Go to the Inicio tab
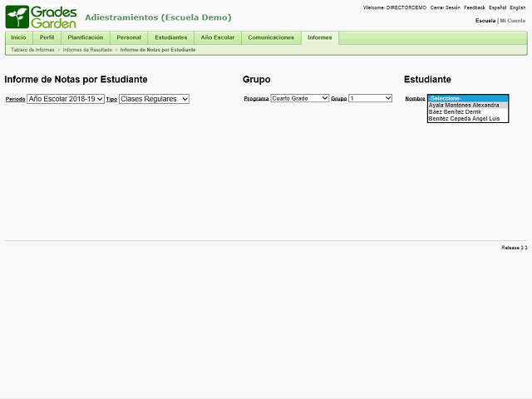 tap(18, 37)
